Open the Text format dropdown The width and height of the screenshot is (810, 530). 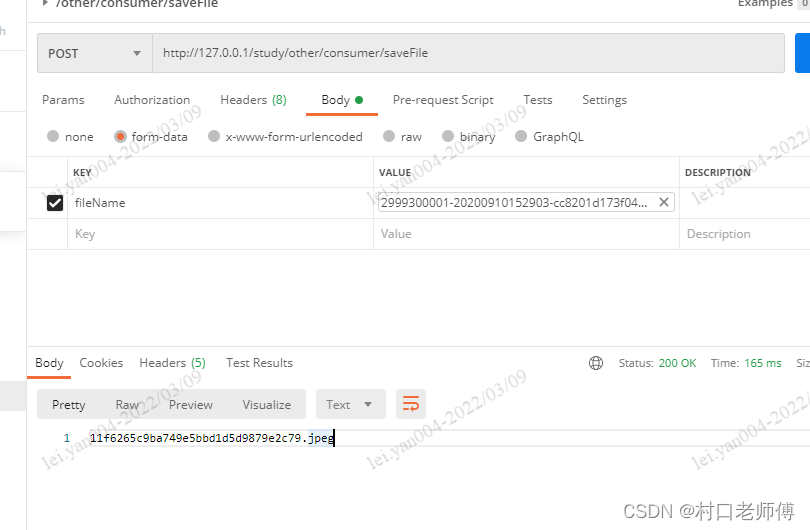[x=351, y=404]
